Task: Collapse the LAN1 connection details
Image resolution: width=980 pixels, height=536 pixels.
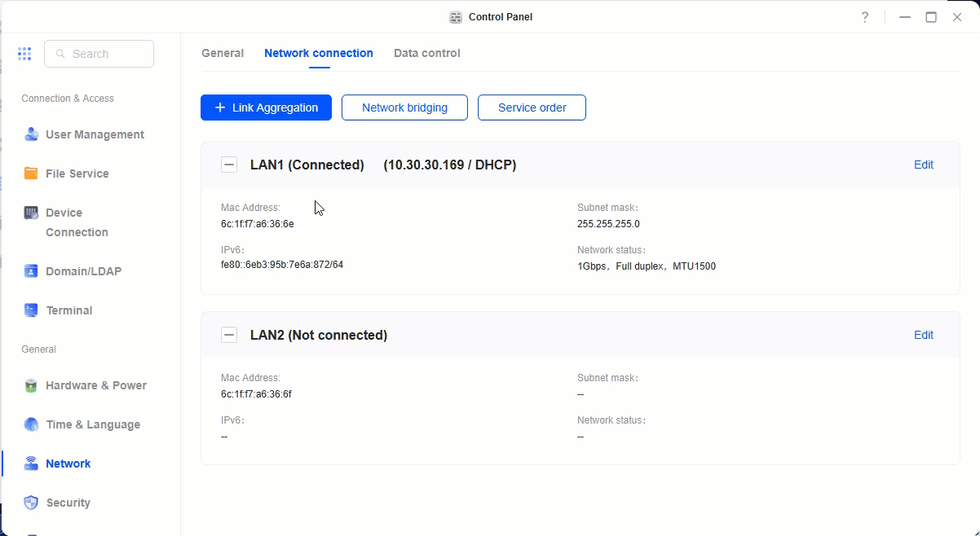Action: click(x=229, y=164)
